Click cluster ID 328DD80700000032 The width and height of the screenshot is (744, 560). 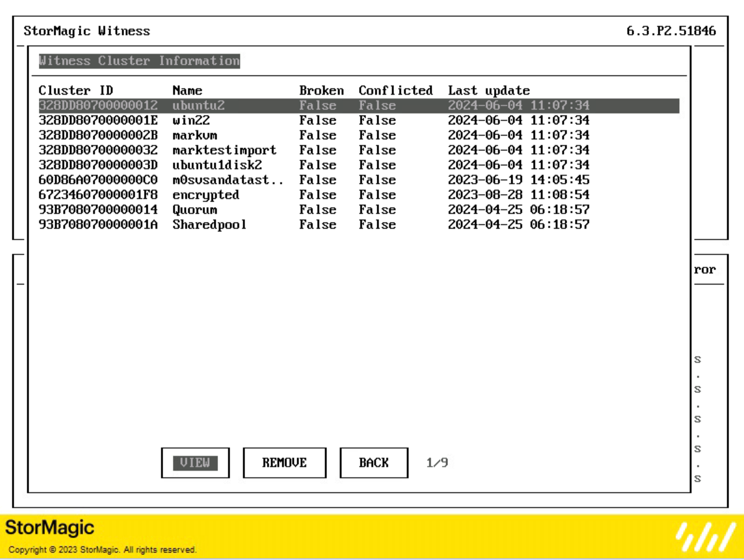coord(98,150)
